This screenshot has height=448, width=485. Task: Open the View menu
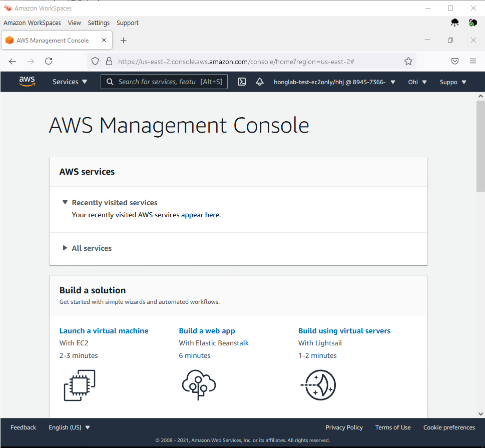74,23
